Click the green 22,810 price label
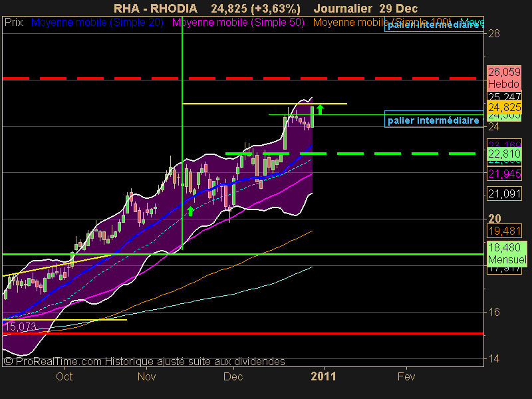 pos(504,154)
